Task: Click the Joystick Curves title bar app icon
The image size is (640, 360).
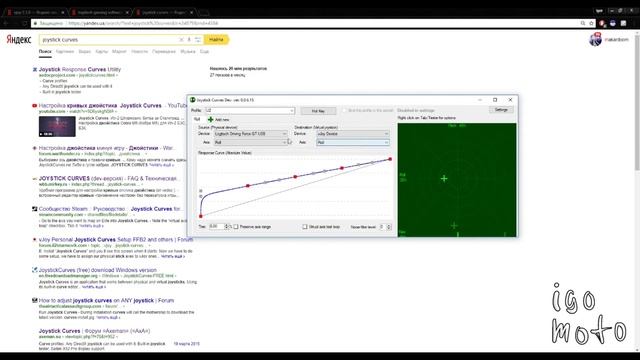Action: [193, 100]
